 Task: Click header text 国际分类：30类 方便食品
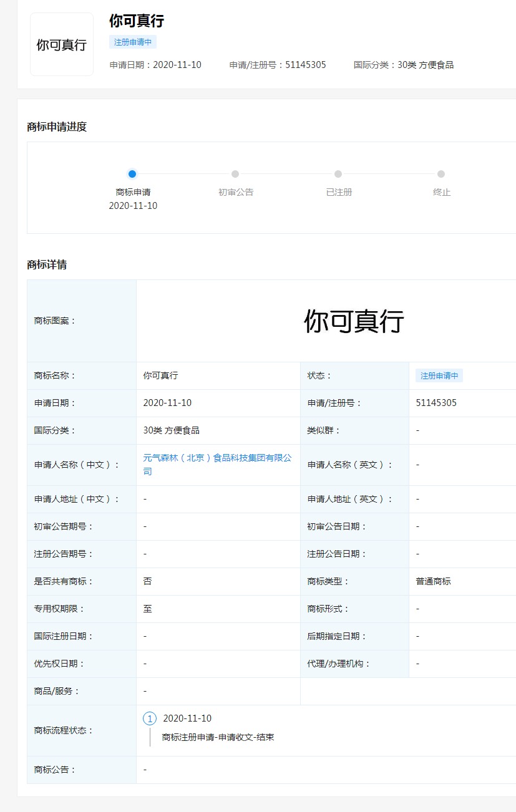(404, 65)
